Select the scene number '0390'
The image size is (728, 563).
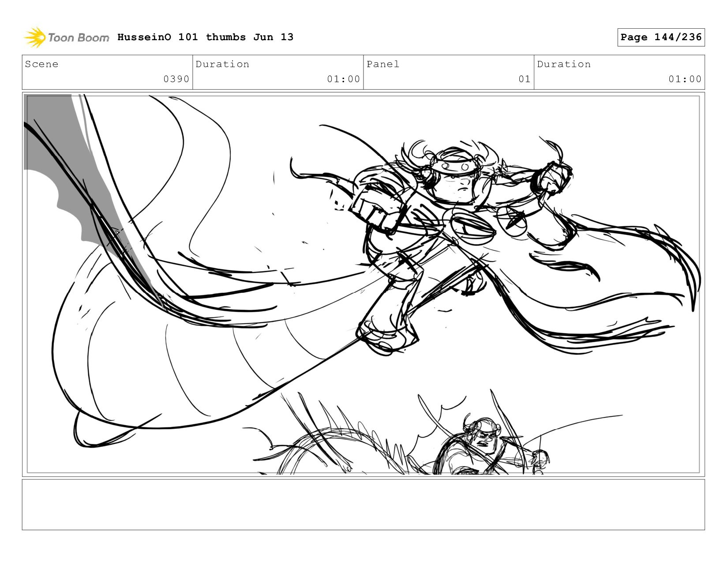click(x=176, y=79)
